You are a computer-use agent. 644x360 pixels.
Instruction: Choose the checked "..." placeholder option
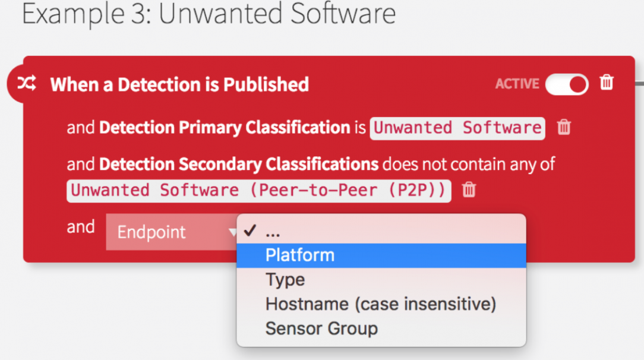point(273,232)
